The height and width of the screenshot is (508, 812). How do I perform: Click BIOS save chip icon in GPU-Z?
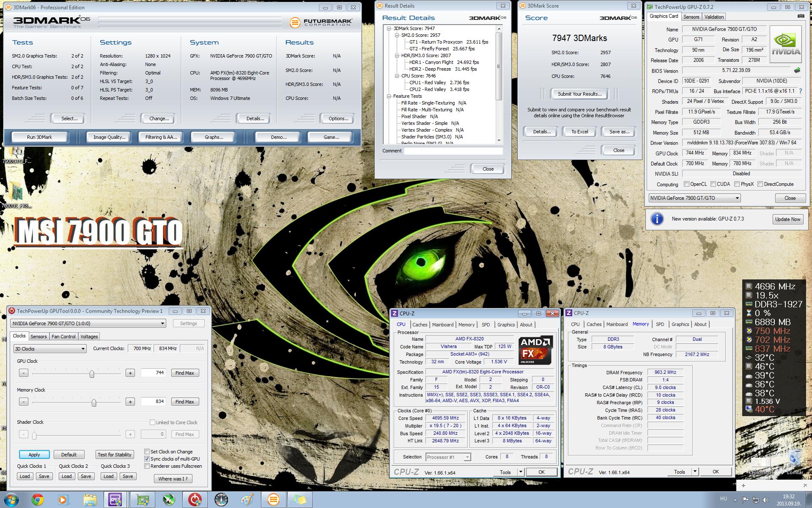coord(797,70)
